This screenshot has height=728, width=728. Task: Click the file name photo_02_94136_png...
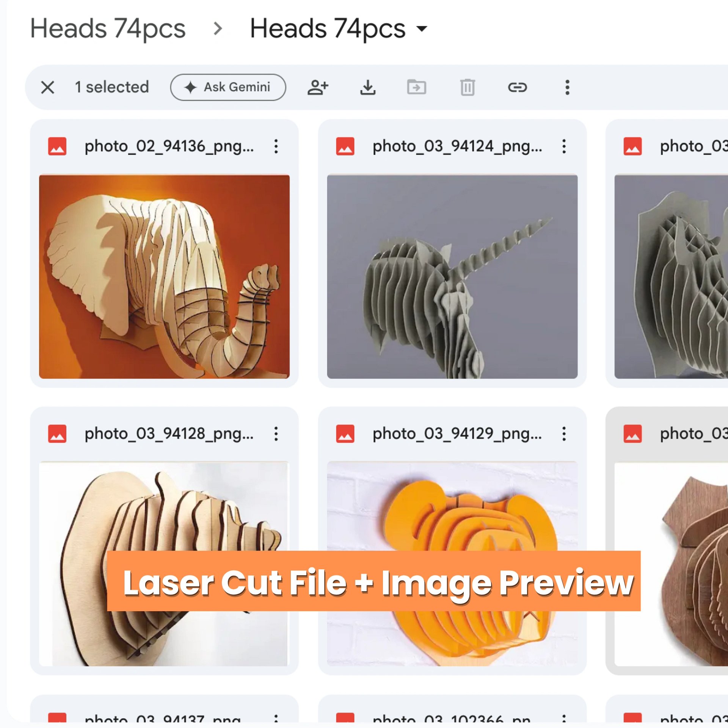[x=169, y=146]
